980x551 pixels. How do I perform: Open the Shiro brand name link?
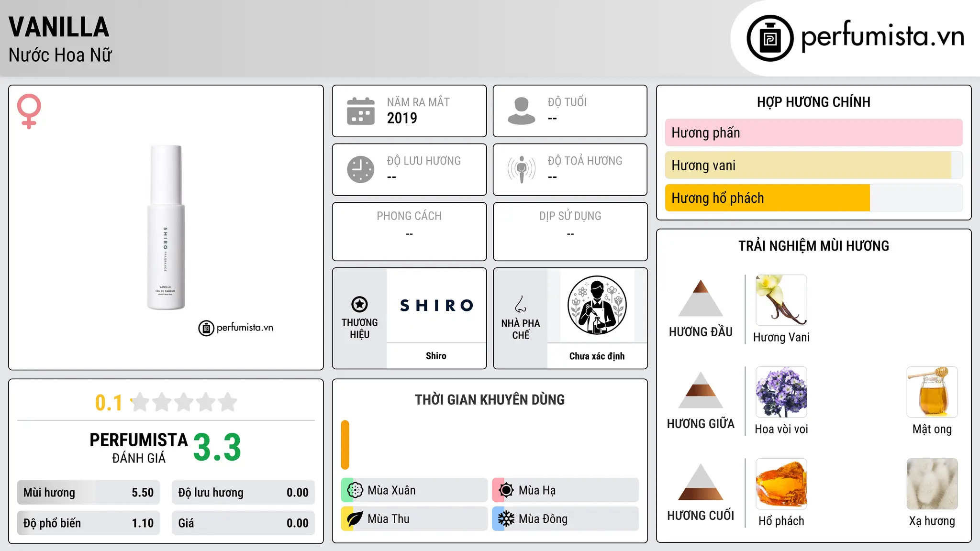coord(436,356)
